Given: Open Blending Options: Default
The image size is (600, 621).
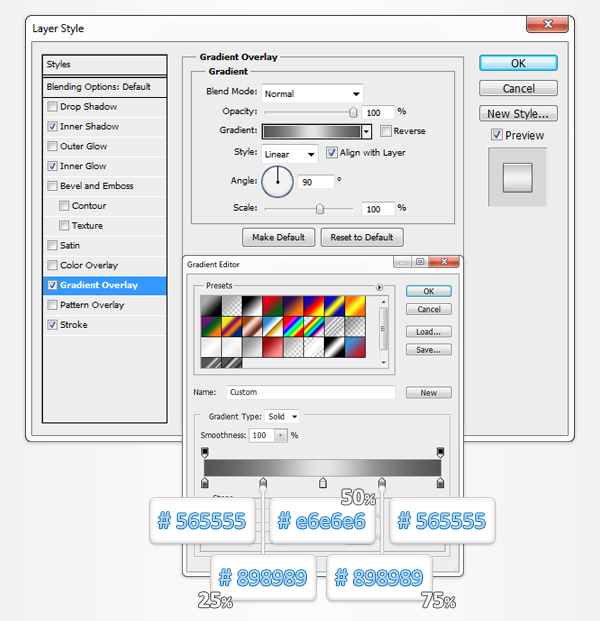Looking at the screenshot, I should [x=105, y=87].
